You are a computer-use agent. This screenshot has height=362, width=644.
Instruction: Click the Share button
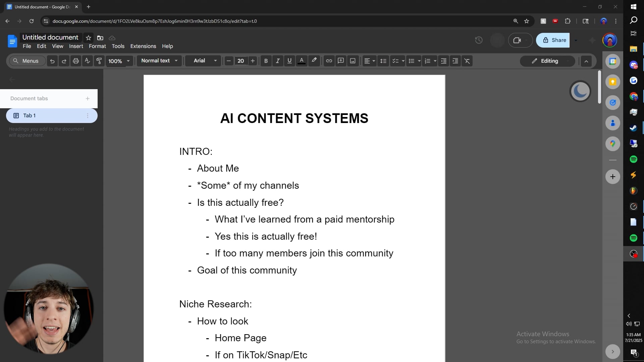coord(554,40)
